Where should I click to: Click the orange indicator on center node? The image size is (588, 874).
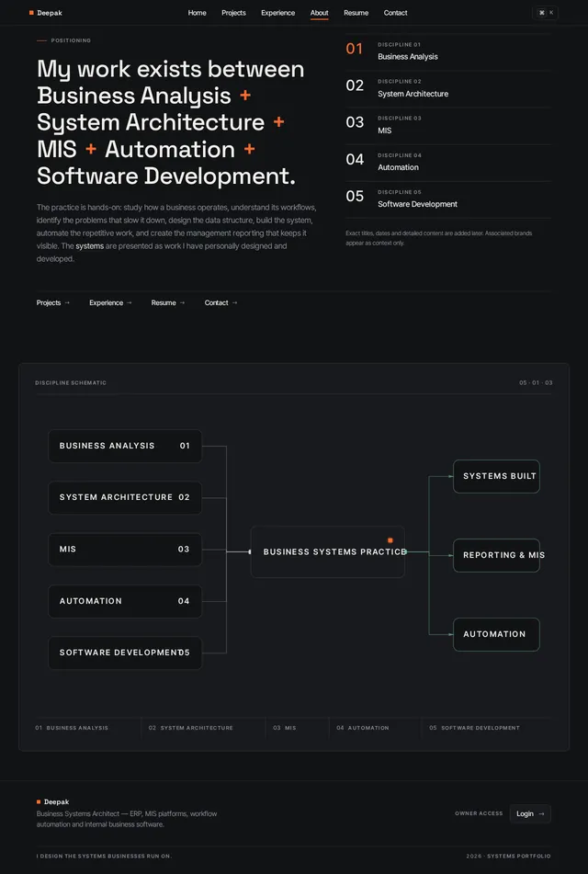point(390,540)
